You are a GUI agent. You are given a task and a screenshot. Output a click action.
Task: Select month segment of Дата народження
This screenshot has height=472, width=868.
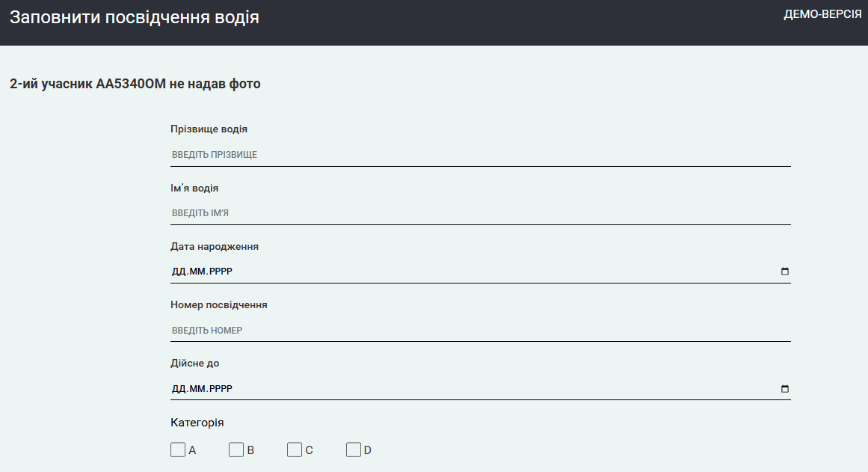point(197,272)
